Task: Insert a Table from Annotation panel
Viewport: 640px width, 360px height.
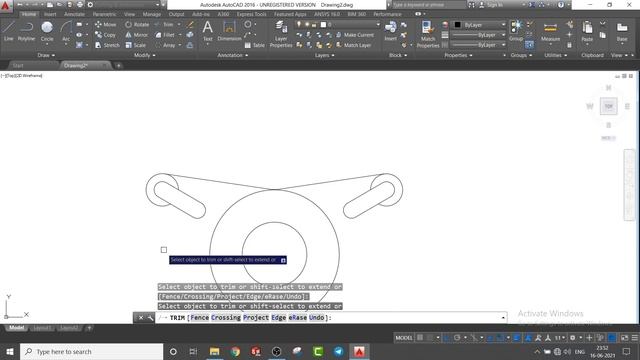Action: coord(255,45)
